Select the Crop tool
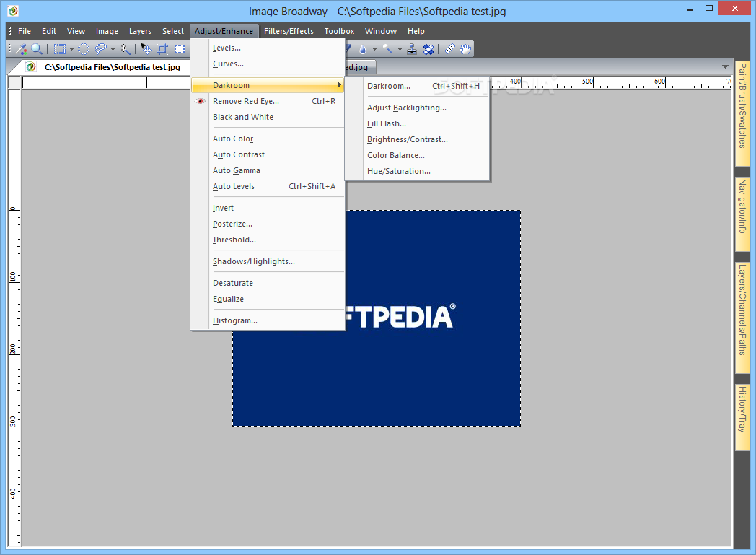The height and width of the screenshot is (555, 756). tap(163, 48)
